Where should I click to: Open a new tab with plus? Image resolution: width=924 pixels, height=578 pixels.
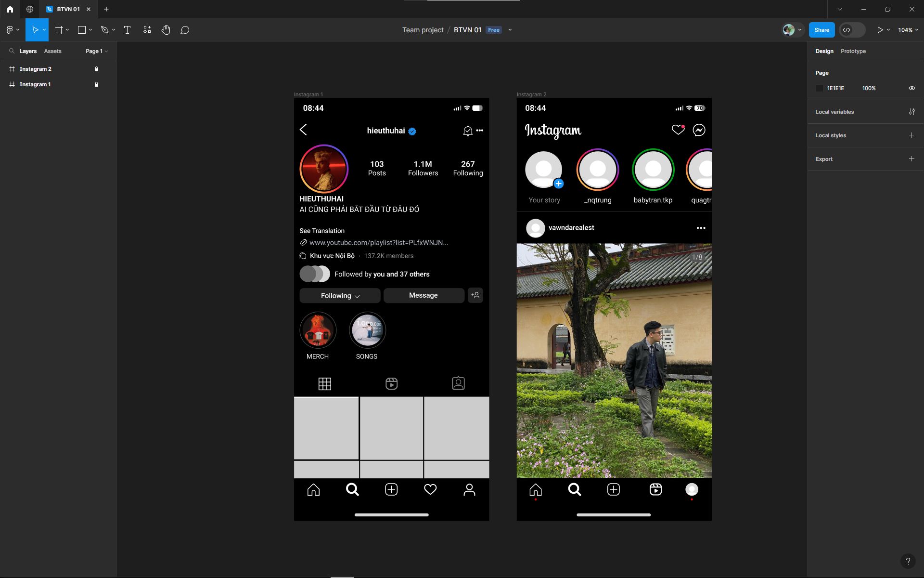click(x=106, y=9)
